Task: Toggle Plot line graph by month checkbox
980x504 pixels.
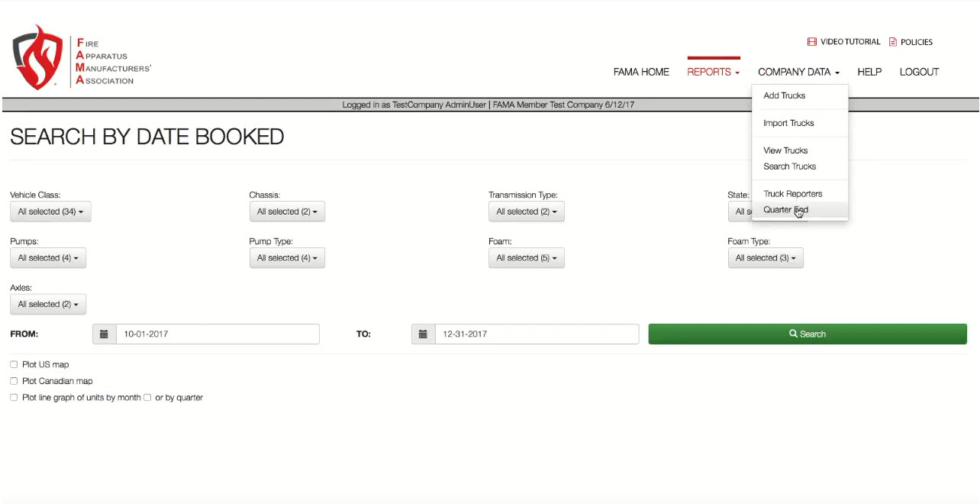Action: 14,398
